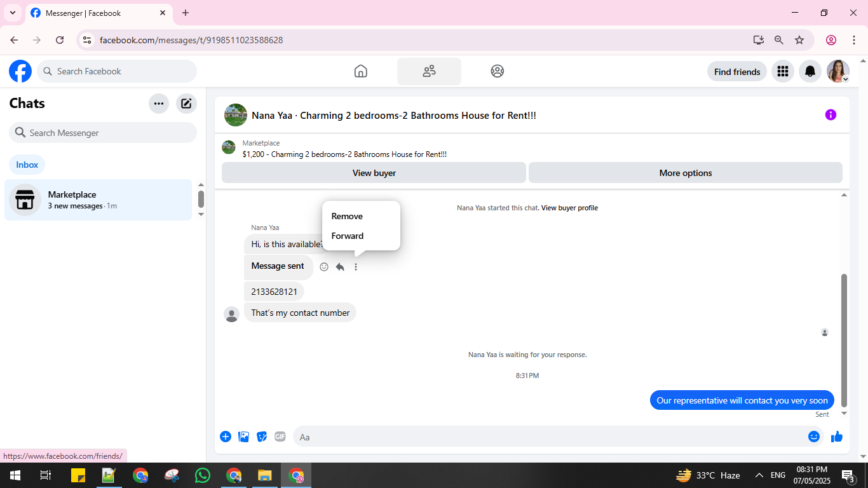Open conversation information purple icon
Screen dimensions: 868x488
(831, 115)
